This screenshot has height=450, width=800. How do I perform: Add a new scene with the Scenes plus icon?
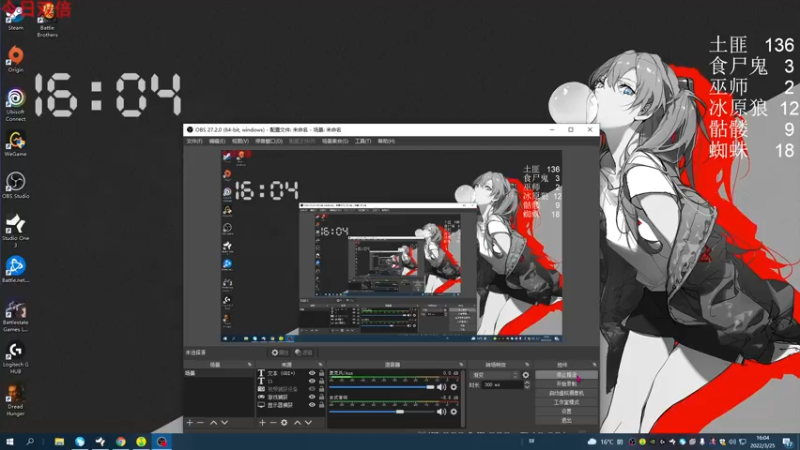pyautogui.click(x=190, y=422)
